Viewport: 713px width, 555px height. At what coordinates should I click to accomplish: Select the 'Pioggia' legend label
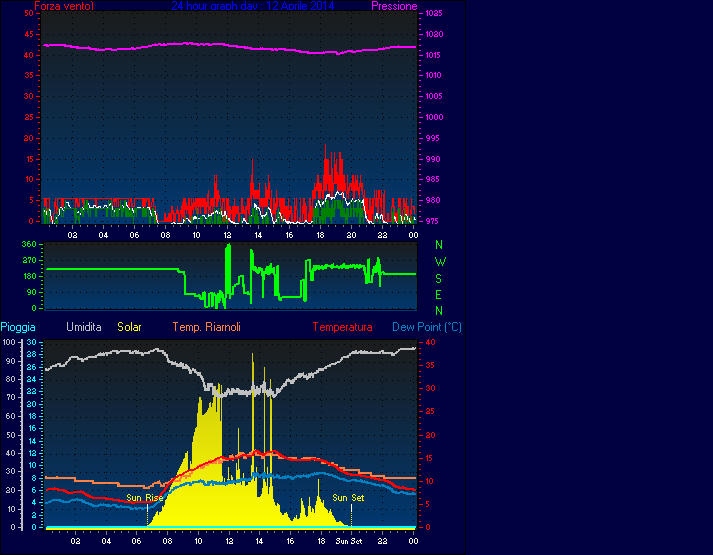pyautogui.click(x=18, y=327)
